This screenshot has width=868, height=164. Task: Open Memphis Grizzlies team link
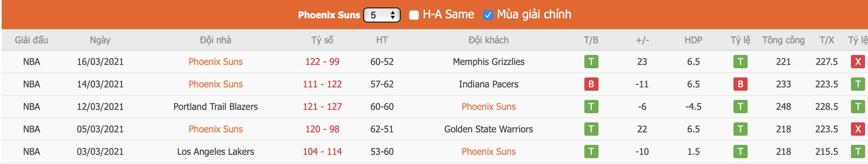pyautogui.click(x=489, y=62)
